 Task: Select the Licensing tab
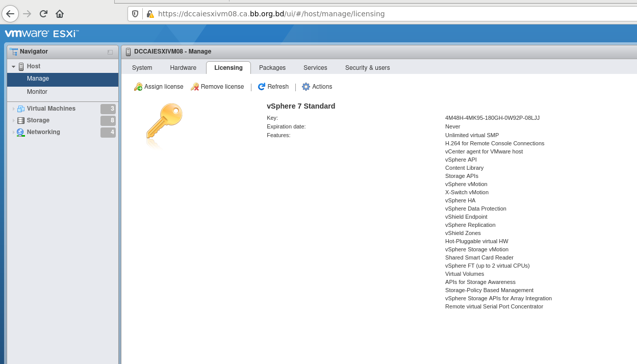pyautogui.click(x=228, y=68)
